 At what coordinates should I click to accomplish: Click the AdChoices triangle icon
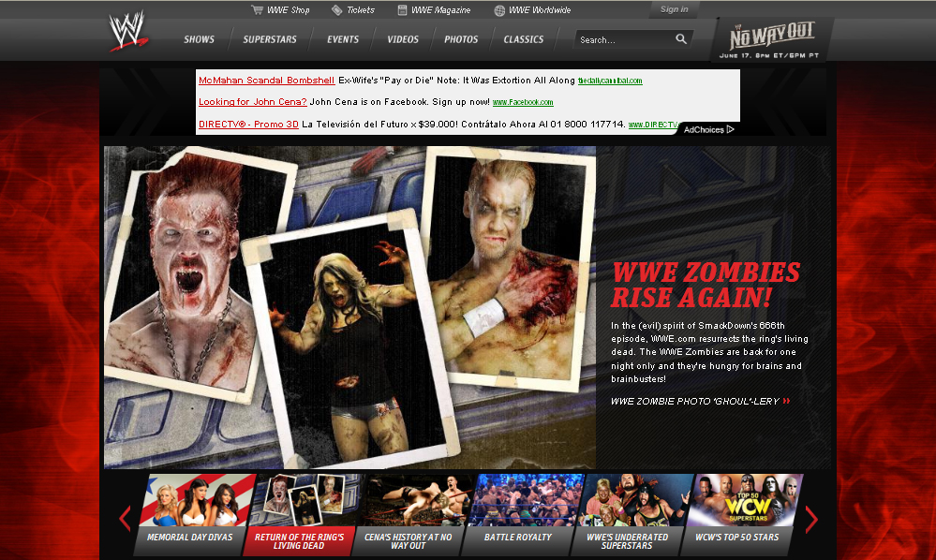(730, 129)
